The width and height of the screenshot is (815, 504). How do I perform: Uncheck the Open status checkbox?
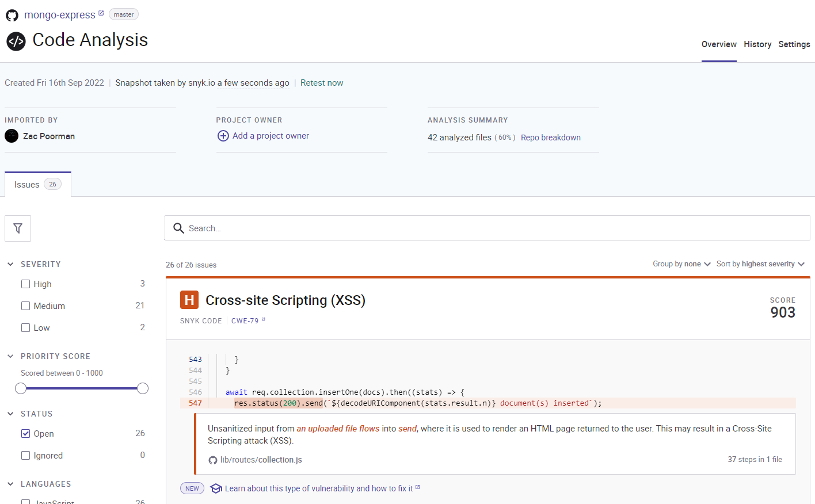click(25, 433)
